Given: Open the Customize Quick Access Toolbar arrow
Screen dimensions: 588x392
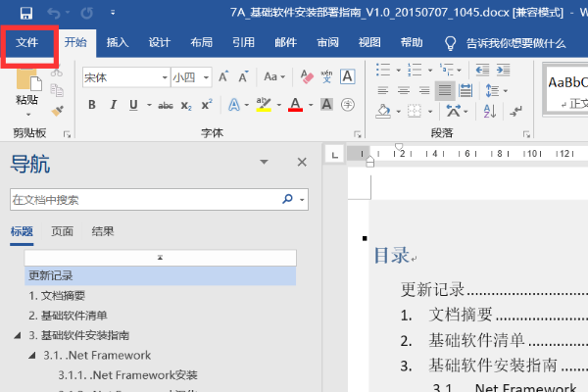Looking at the screenshot, I should [113, 13].
